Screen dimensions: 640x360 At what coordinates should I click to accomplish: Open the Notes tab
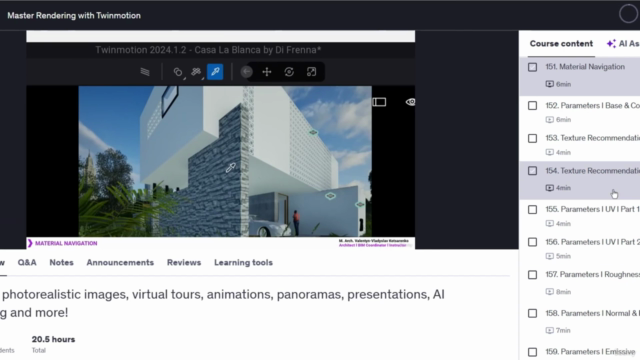point(61,262)
